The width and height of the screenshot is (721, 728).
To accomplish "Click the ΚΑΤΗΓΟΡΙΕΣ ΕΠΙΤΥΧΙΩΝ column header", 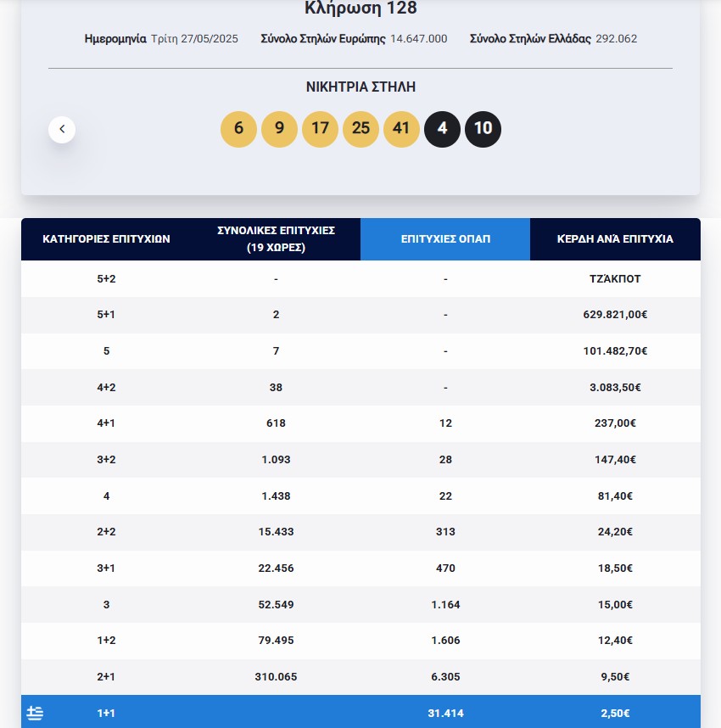I will [x=106, y=239].
